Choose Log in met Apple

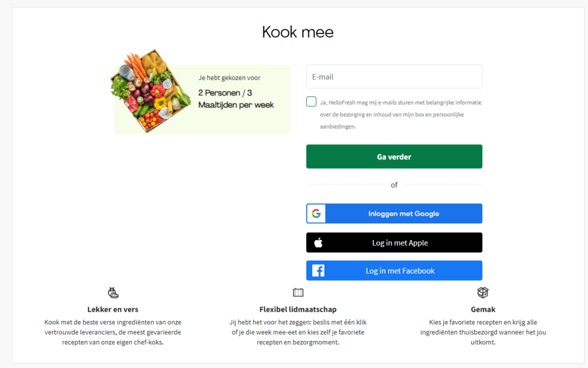tap(400, 243)
